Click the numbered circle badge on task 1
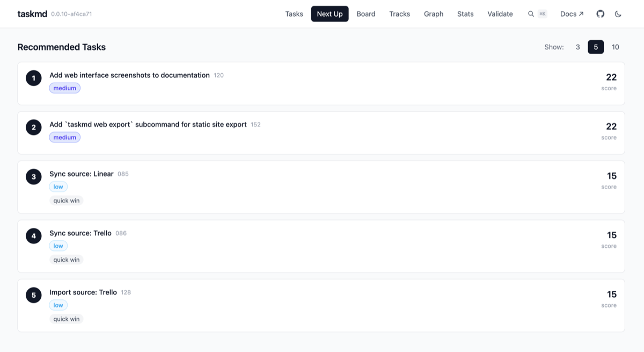 [x=33, y=78]
